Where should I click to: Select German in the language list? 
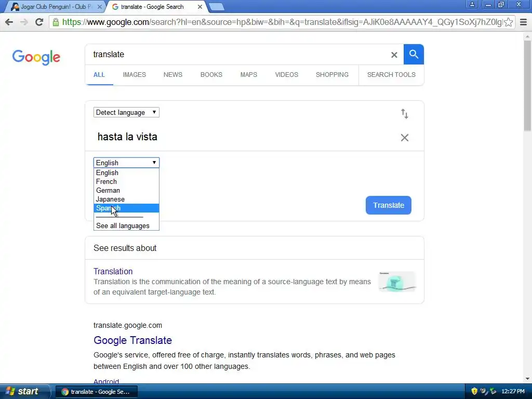(126, 190)
